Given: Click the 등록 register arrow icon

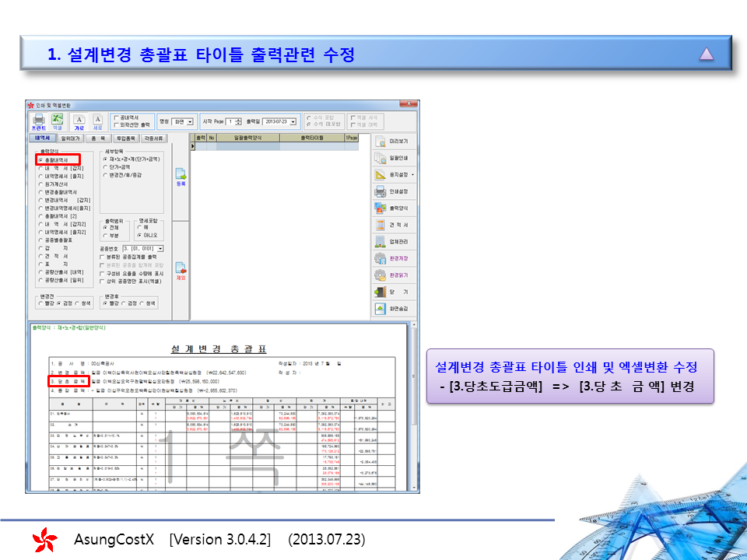Looking at the screenshot, I should click(181, 177).
